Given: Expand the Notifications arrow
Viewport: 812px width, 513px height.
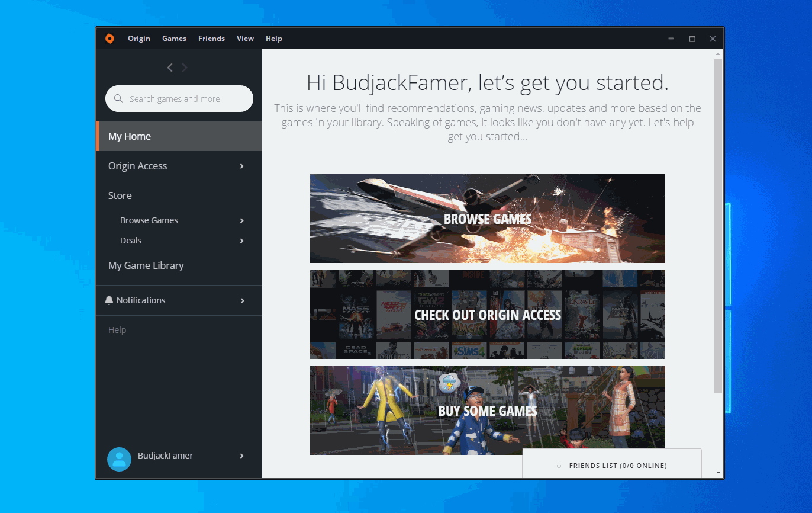Looking at the screenshot, I should click(242, 301).
